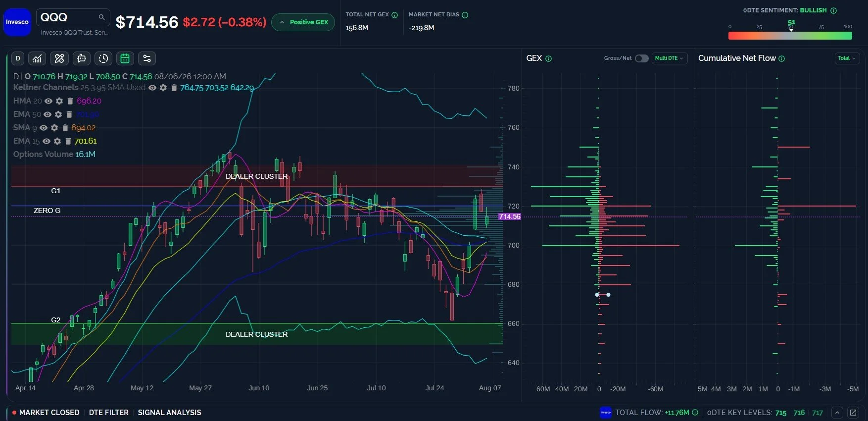Hide the HMA 20 indicator
Viewport: 868px width, 421px height.
coord(48,101)
